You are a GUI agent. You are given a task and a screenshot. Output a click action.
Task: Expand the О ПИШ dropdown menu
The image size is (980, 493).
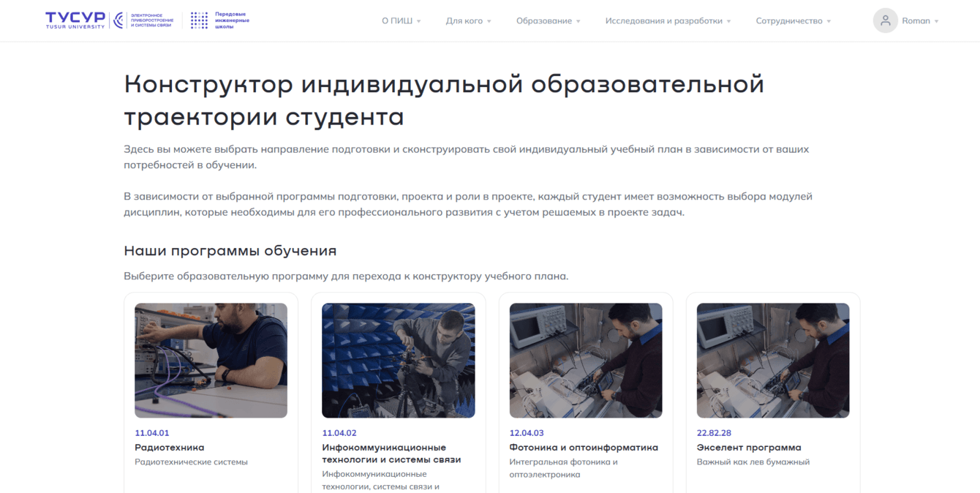[x=402, y=21]
